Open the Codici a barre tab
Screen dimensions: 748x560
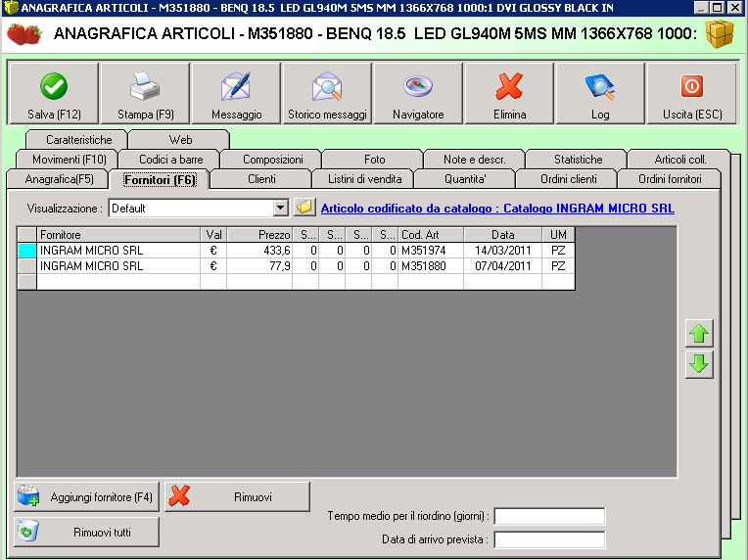pos(170,160)
